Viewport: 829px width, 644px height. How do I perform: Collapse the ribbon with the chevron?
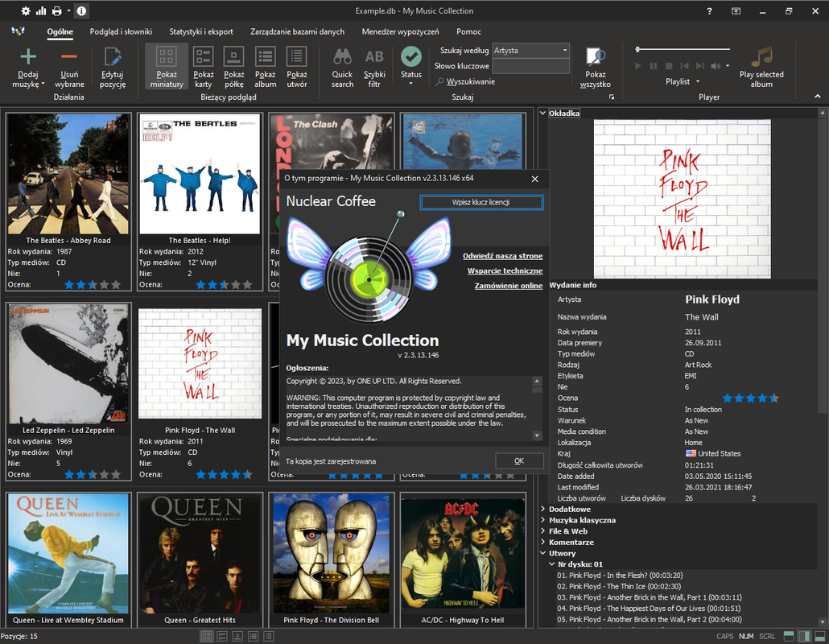[818, 97]
